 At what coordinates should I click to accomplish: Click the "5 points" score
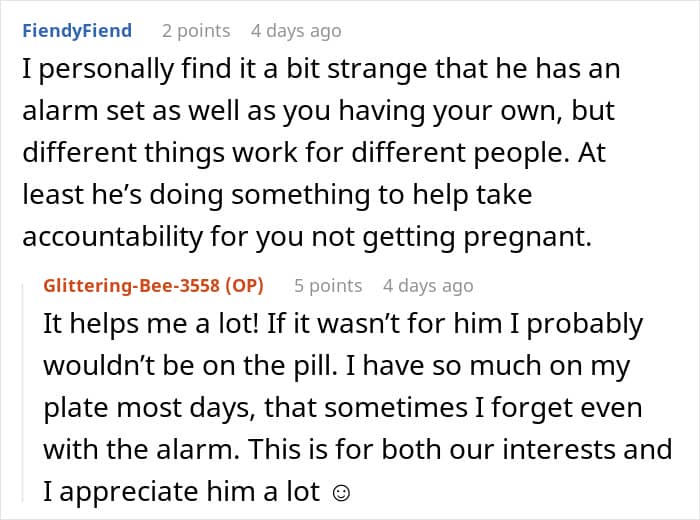pos(328,285)
